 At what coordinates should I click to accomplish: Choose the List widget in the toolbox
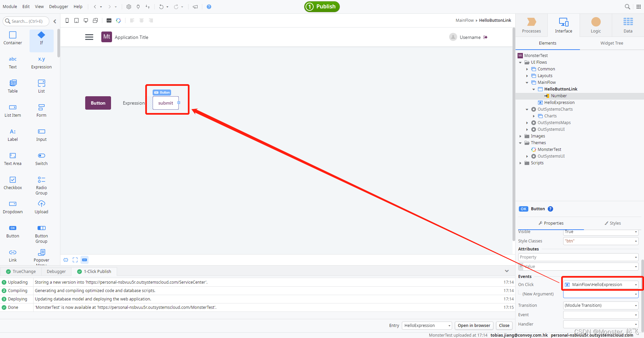click(41, 87)
